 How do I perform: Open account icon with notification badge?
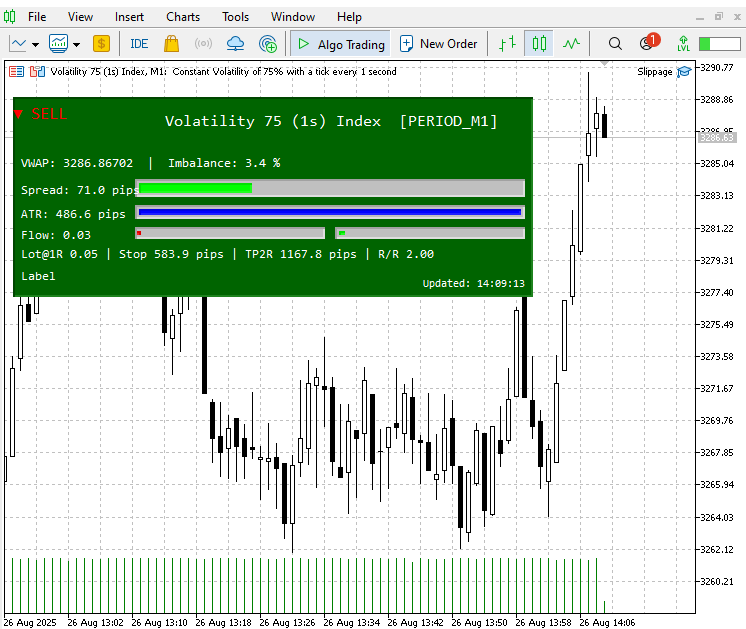point(649,42)
